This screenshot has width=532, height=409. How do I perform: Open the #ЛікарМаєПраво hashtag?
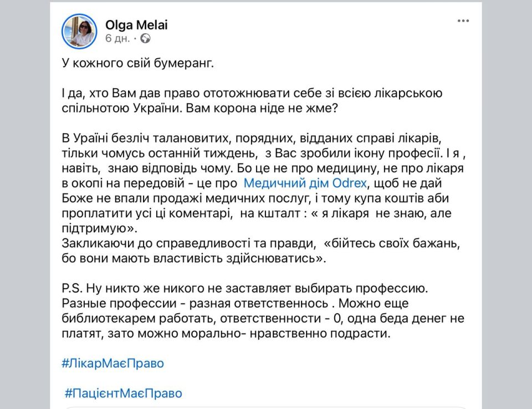tap(113, 364)
